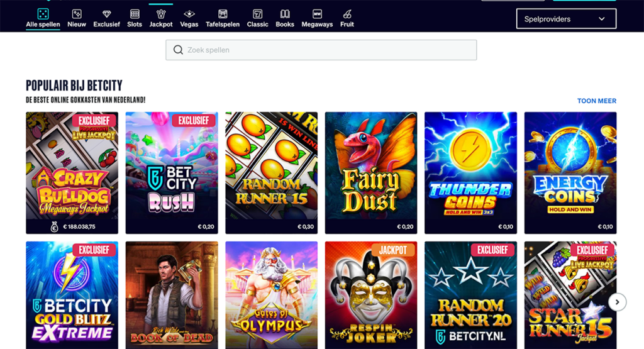
Task: Open the Alle spellen tab
Action: pos(43,25)
